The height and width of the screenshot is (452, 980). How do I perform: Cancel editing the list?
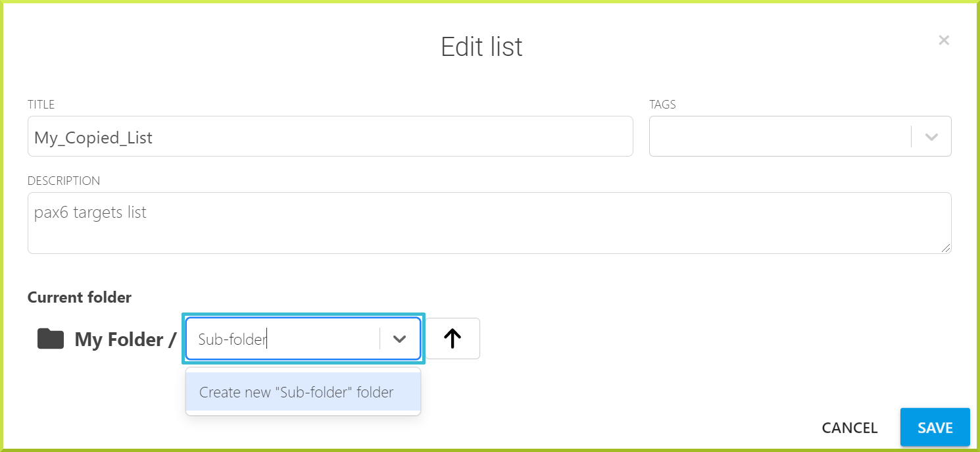pos(850,428)
